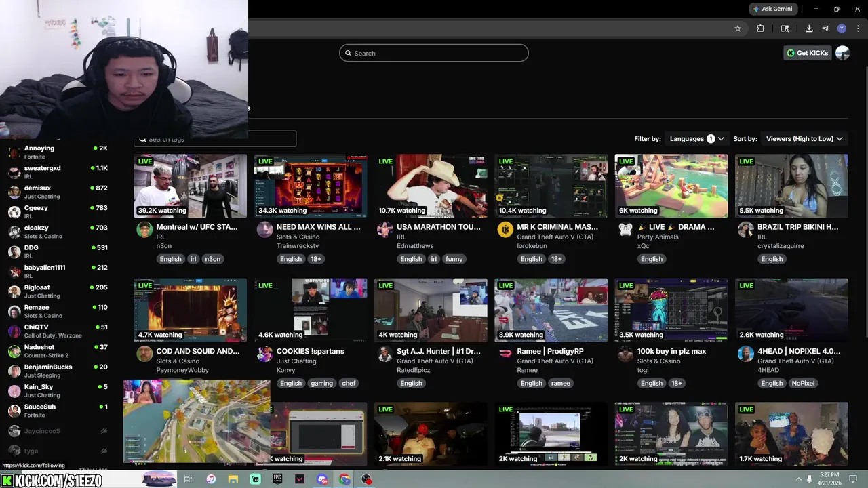Click 4HEAD channel avatar

pyautogui.click(x=745, y=354)
